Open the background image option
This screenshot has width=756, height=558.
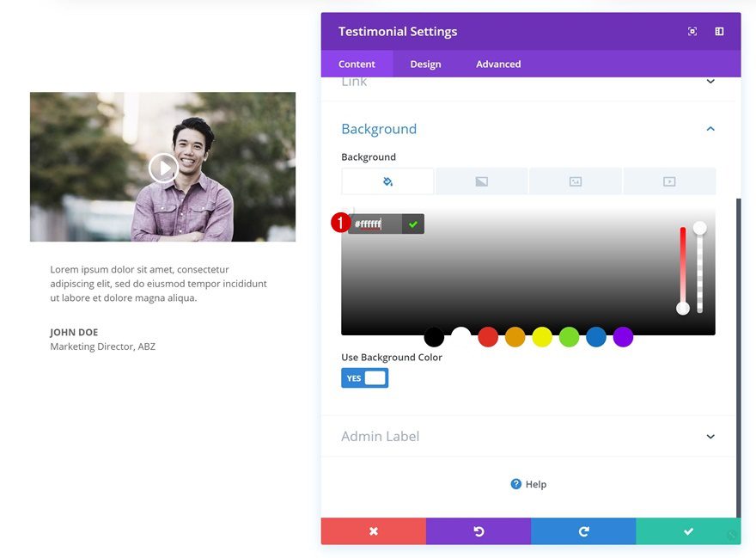point(576,181)
